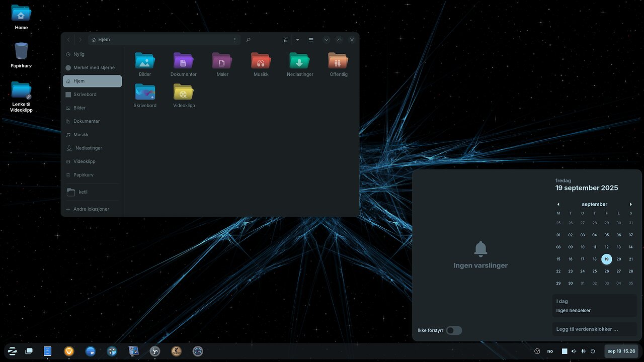This screenshot has width=644, height=362.
Task: Open the volume speaker tray icon
Action: pos(574,351)
